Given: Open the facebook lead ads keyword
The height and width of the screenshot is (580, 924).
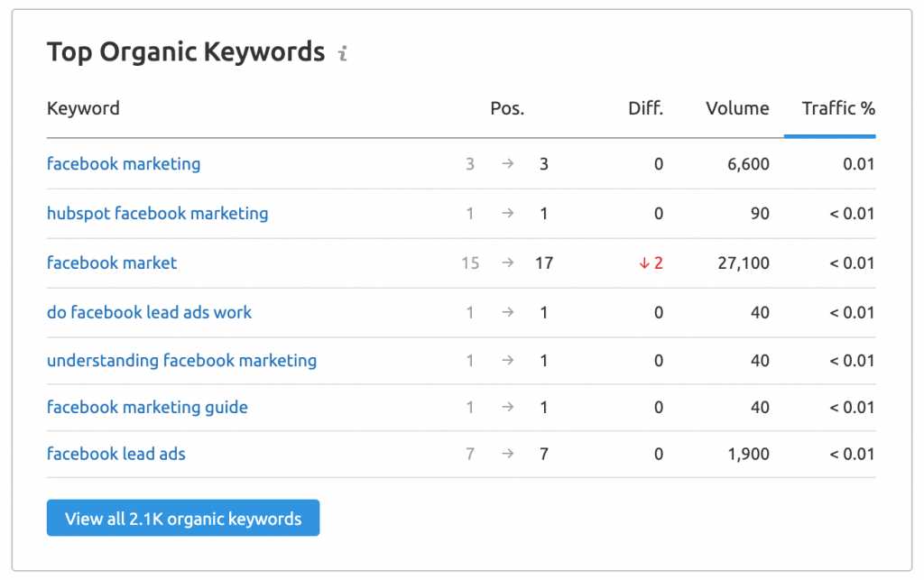Looking at the screenshot, I should click(116, 454).
